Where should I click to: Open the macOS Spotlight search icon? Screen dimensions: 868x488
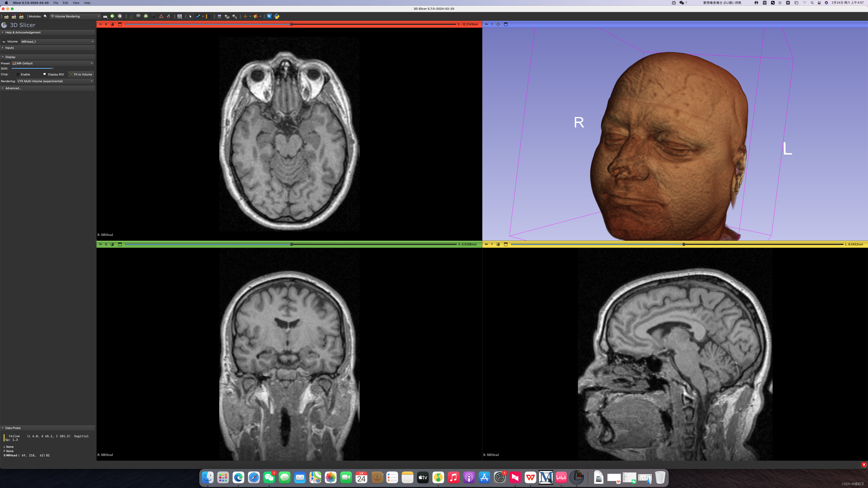tap(812, 3)
